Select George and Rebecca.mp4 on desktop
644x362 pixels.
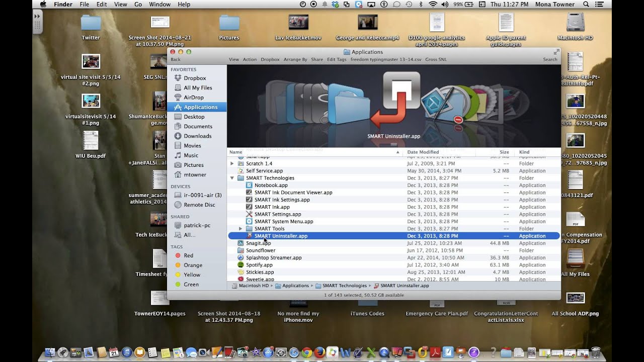[367, 28]
